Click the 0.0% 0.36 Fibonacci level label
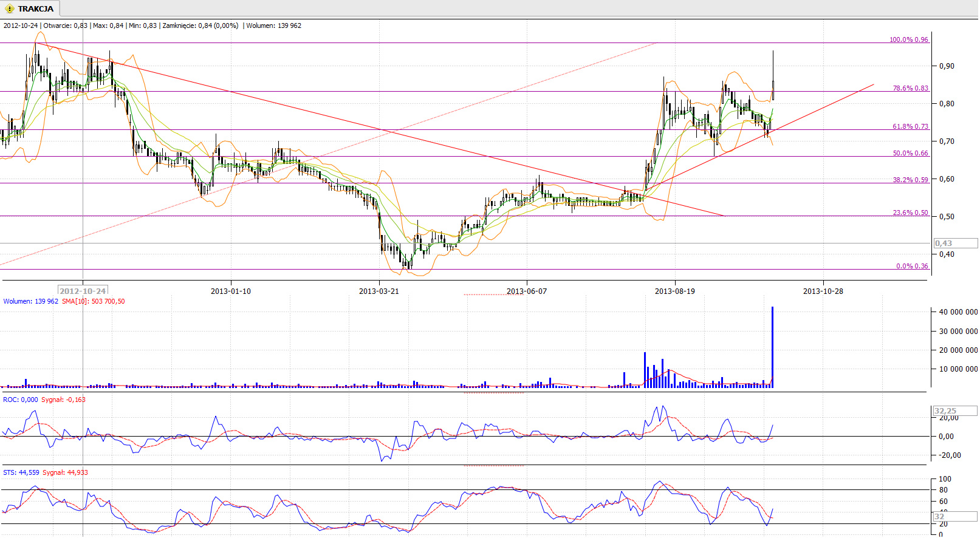 click(x=912, y=266)
